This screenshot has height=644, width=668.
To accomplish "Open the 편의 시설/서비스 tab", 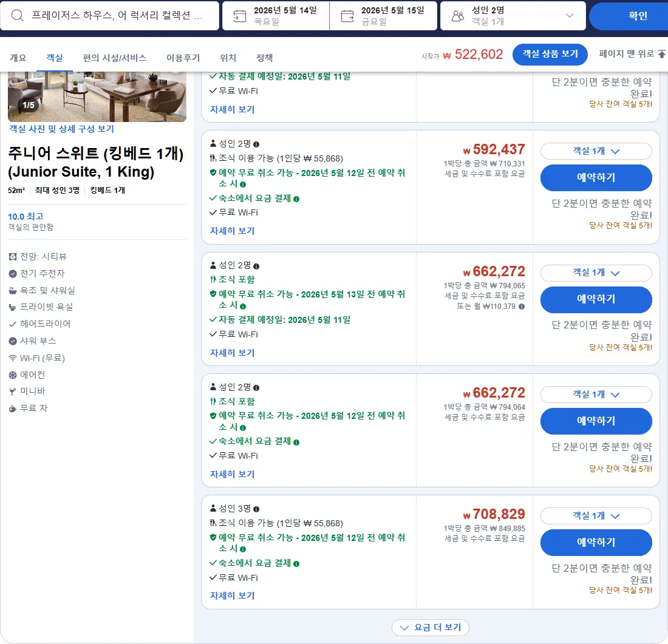I will click(x=115, y=58).
